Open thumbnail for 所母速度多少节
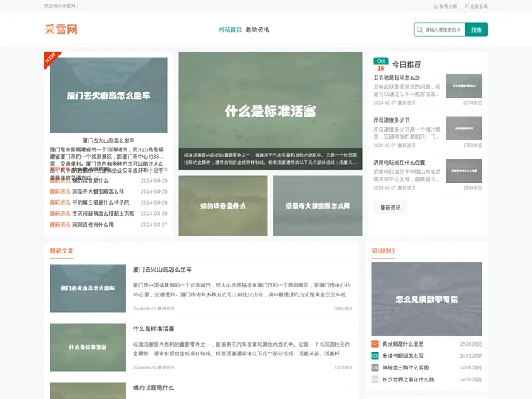 pyautogui.click(x=464, y=129)
